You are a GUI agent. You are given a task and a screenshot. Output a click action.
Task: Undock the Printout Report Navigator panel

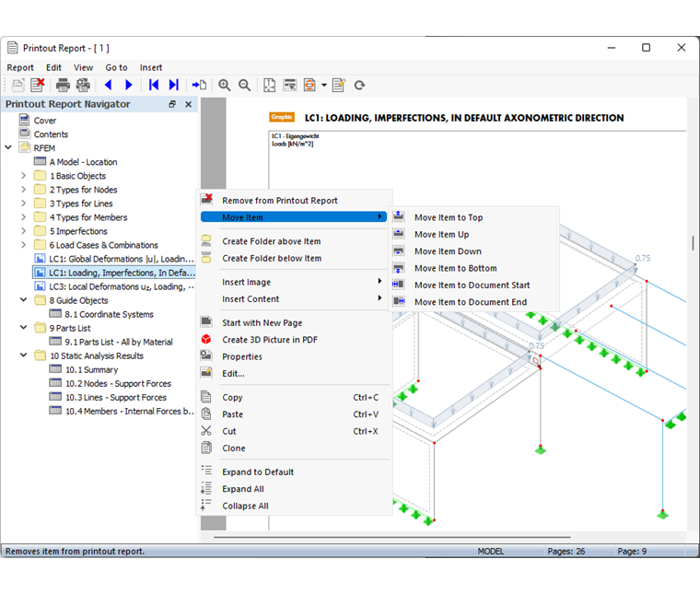pyautogui.click(x=172, y=104)
